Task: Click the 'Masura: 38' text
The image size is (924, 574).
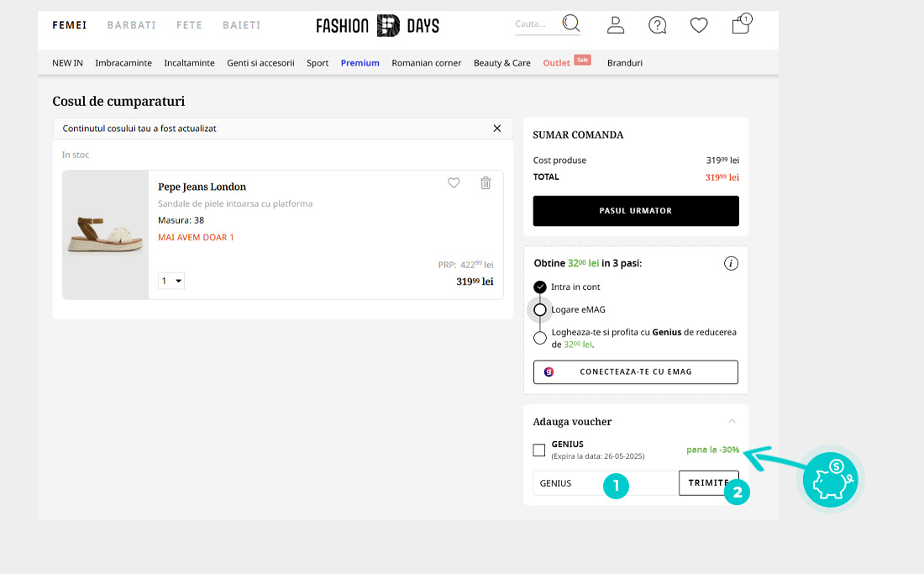Action: [x=181, y=220]
